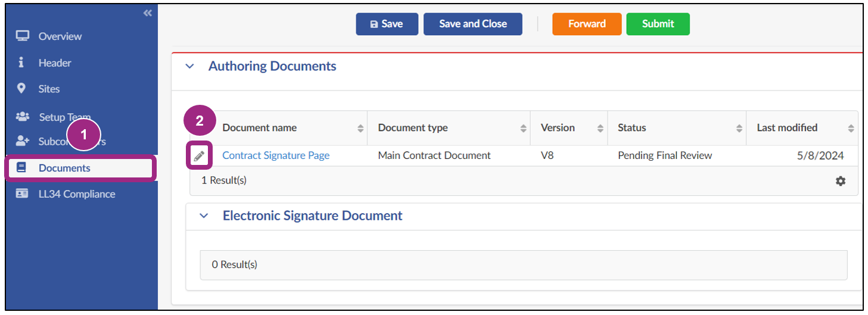Collapse Electronic Signature Document section
The image size is (868, 315).
point(204,216)
